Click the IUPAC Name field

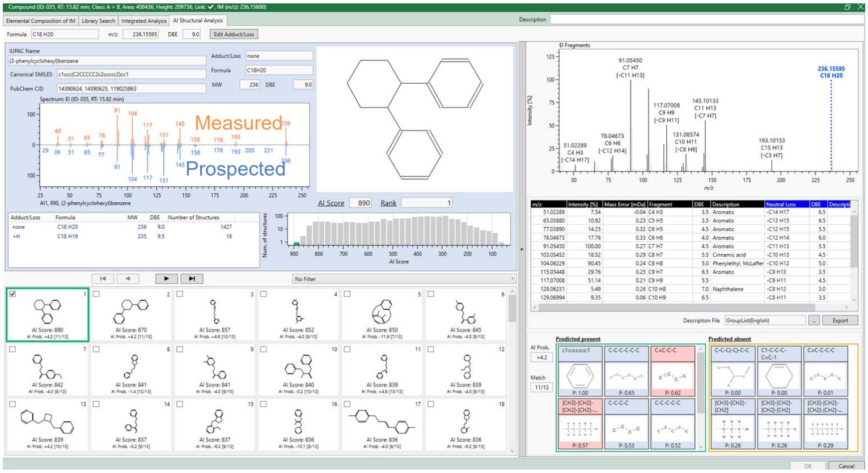click(x=107, y=61)
